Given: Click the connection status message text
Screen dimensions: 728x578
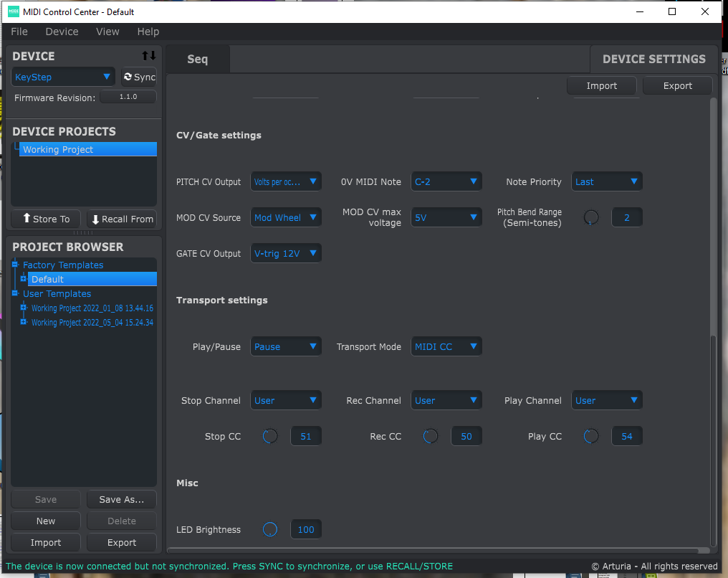Looking at the screenshot, I should coord(229,567).
